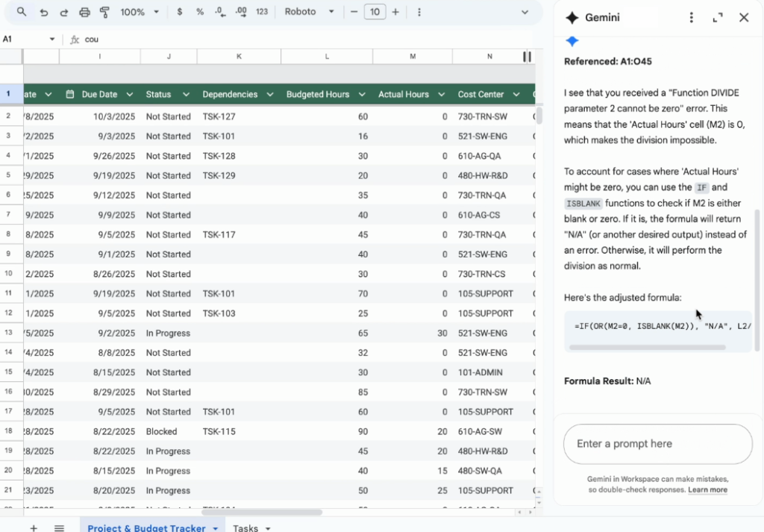The width and height of the screenshot is (764, 532).
Task: Click the search magnifier icon in toolbar
Action: (x=22, y=12)
